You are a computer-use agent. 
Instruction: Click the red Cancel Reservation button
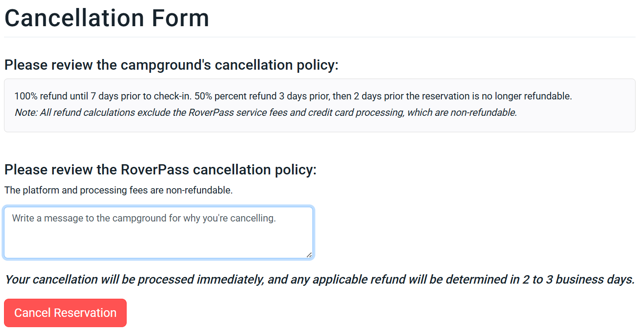coord(65,313)
